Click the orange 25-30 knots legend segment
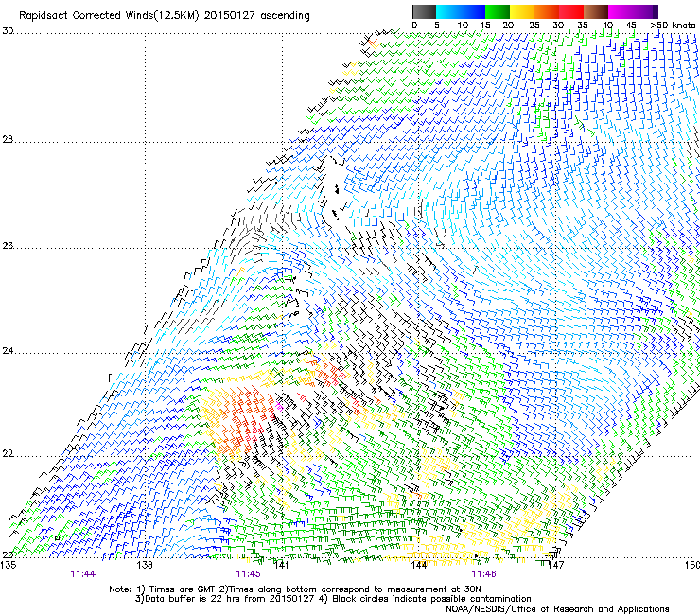The image size is (700, 615). (547, 11)
